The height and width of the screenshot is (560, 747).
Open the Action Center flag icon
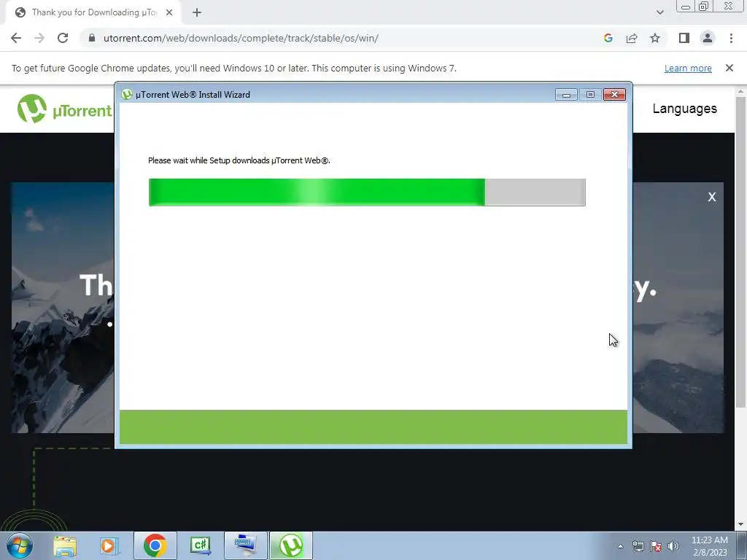click(656, 546)
